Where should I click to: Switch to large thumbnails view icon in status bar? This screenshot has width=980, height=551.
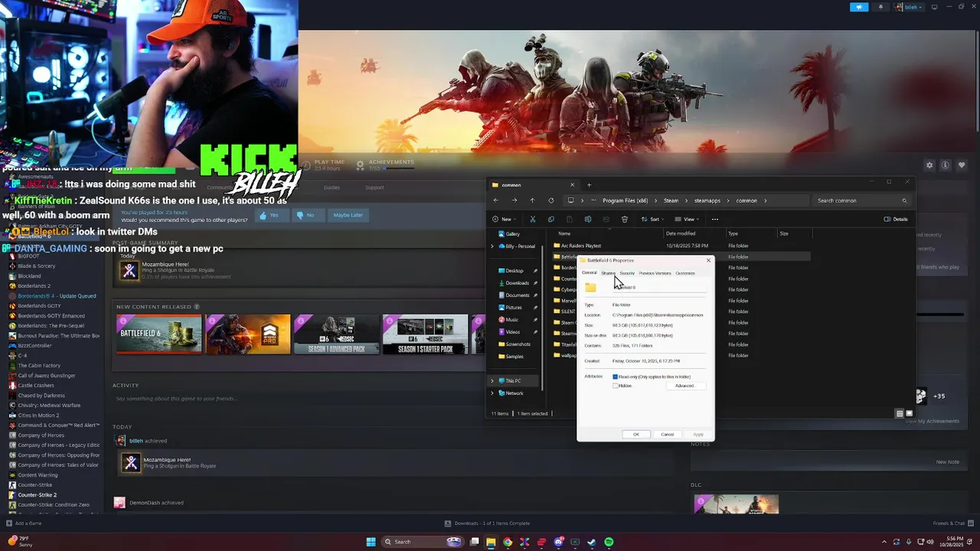[910, 413]
